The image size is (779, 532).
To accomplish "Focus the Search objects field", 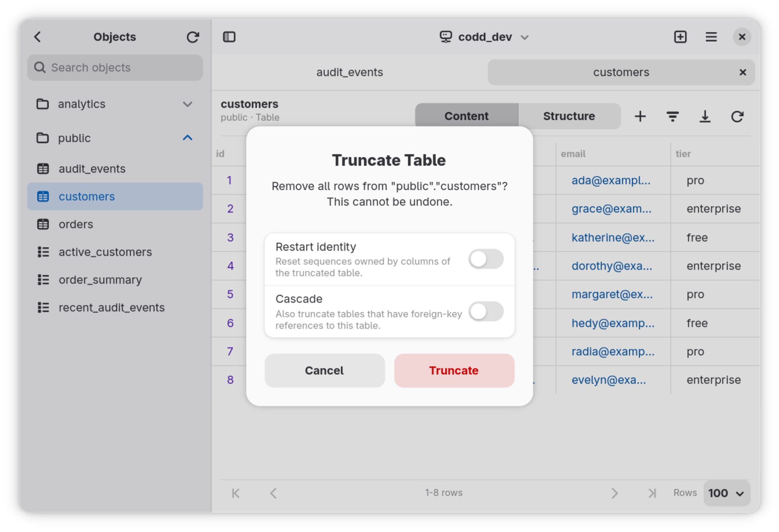I will [115, 68].
